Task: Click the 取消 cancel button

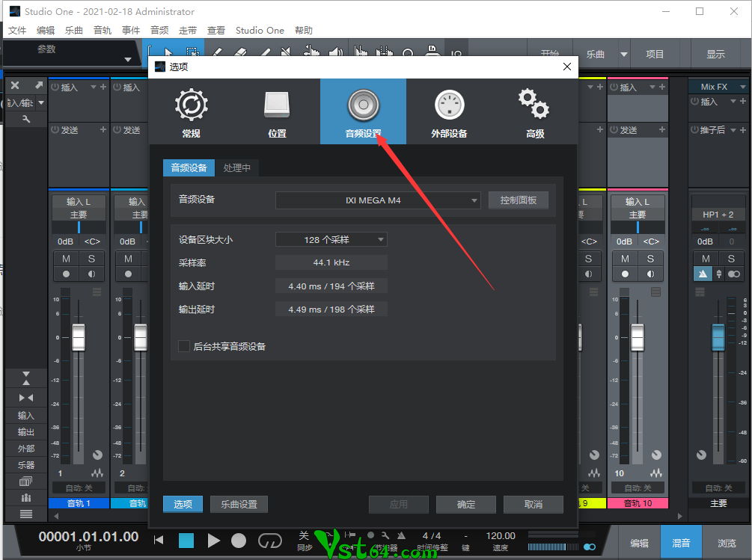Action: (534, 504)
